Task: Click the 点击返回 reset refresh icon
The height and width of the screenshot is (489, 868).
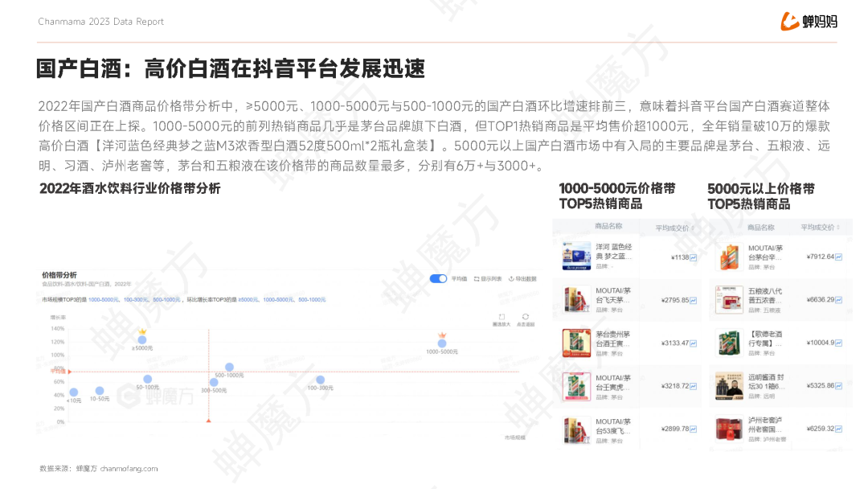Action: click(526, 317)
